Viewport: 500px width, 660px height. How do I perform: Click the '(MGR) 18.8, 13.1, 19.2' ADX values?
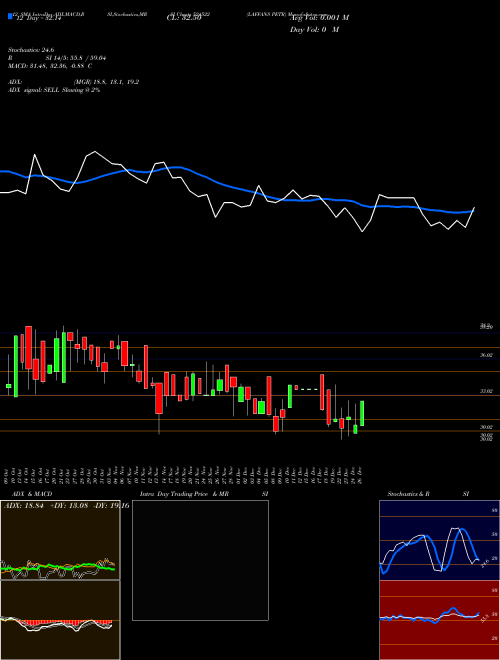point(106,82)
